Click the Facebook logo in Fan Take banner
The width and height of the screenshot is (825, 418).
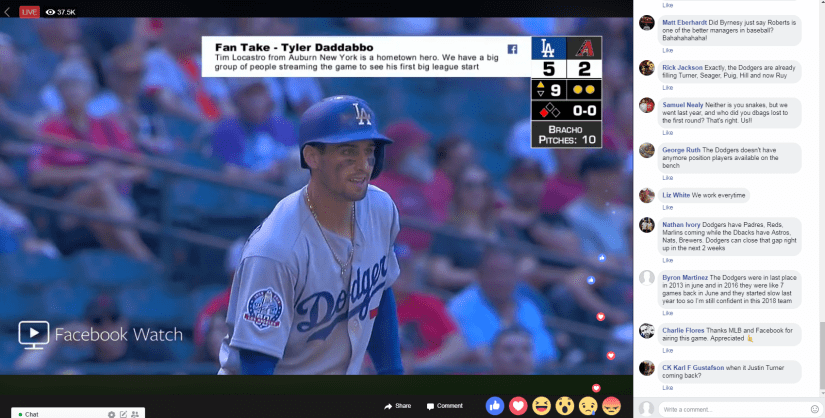pos(512,49)
